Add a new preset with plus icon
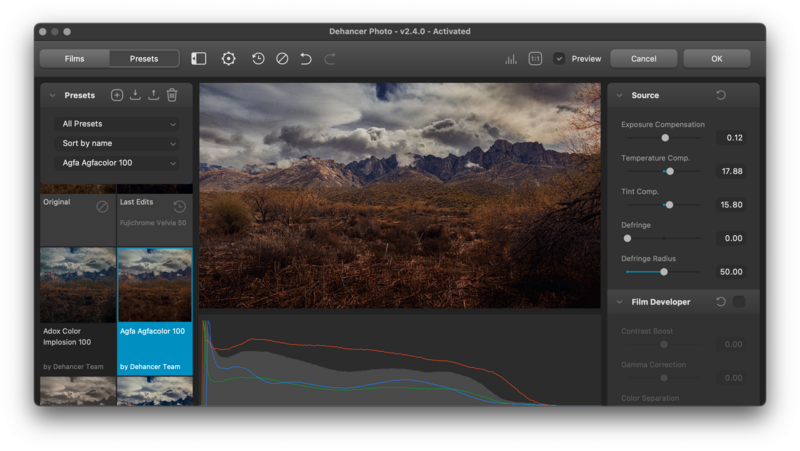800x451 pixels. (x=117, y=95)
